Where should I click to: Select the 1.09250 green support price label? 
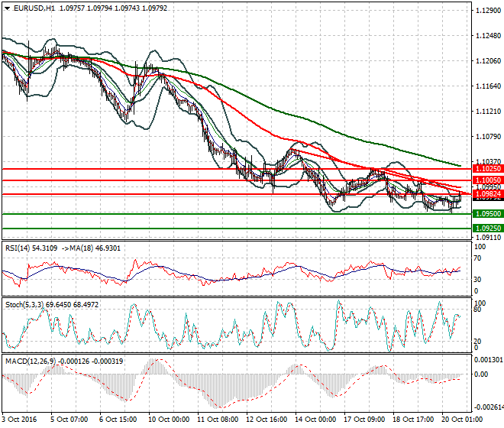click(x=487, y=228)
